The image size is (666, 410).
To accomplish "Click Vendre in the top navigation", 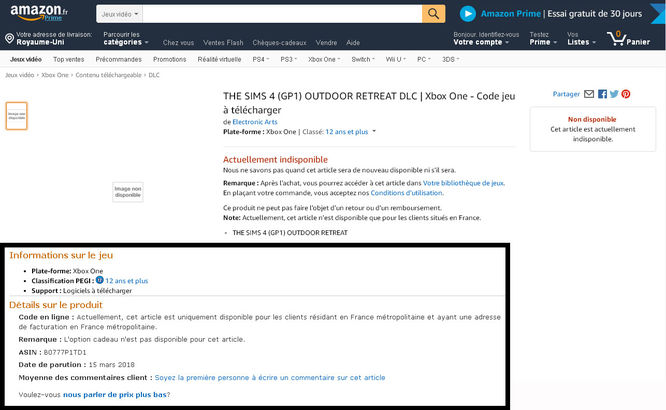I will tap(326, 42).
